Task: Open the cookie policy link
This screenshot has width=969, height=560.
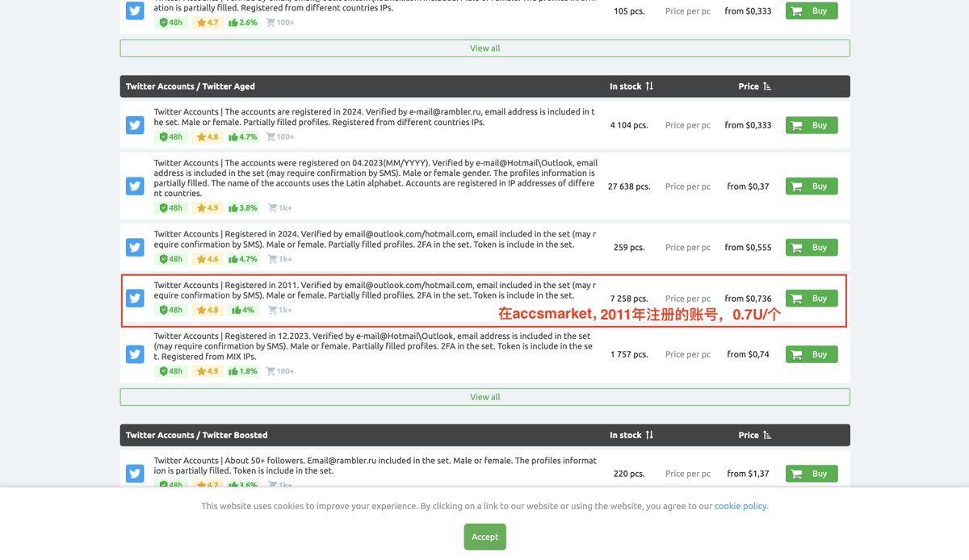Action: point(741,507)
